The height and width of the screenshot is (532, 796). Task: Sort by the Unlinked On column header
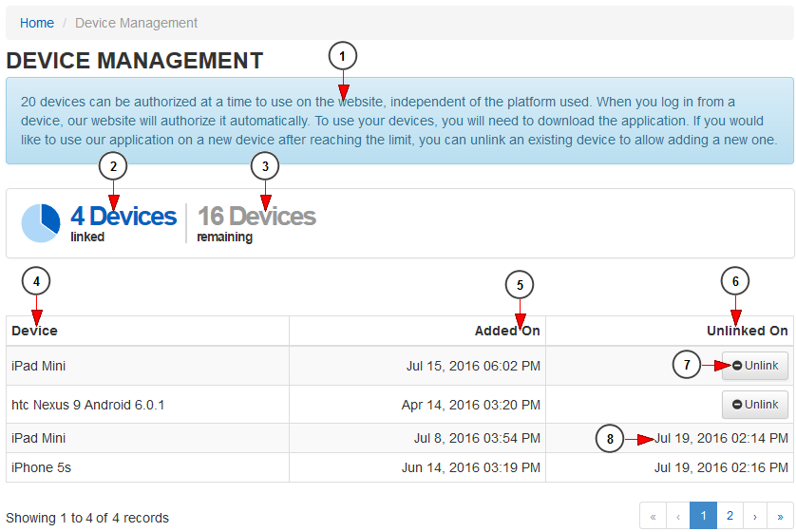click(748, 331)
